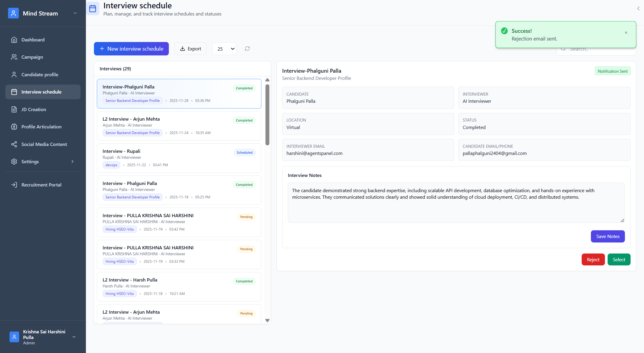Dismiss the Success notification with X
The width and height of the screenshot is (644, 353).
coord(626,33)
